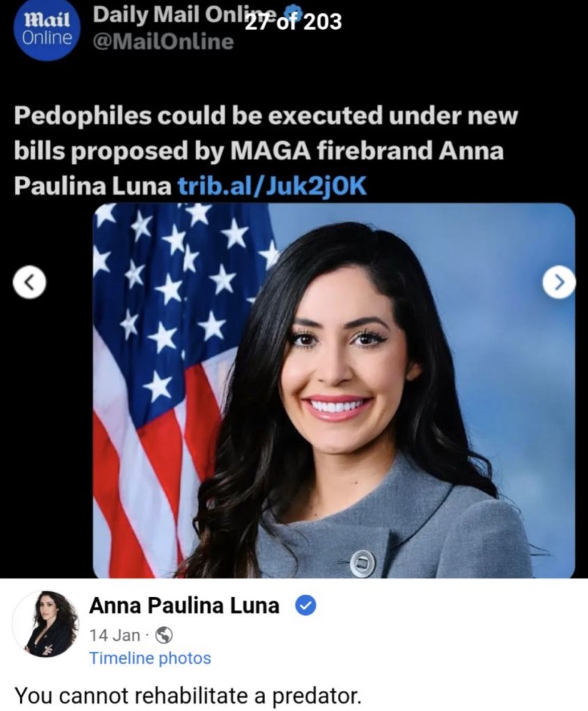Click the 14 Jan post date
The image size is (588, 711).
[x=115, y=635]
